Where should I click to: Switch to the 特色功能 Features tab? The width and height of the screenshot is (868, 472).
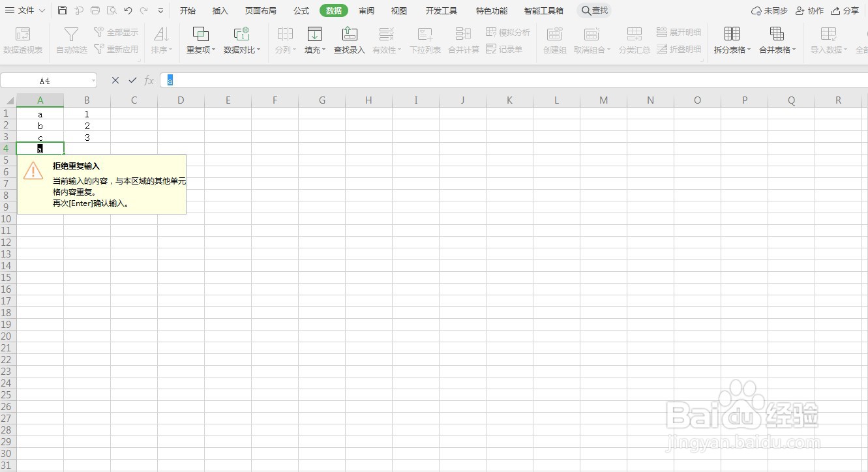(x=492, y=11)
